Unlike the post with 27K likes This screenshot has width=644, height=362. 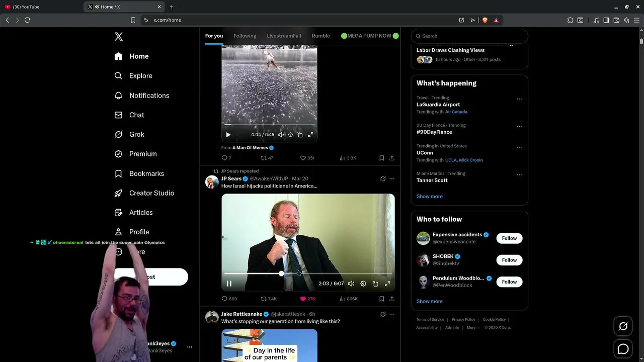pyautogui.click(x=307, y=299)
